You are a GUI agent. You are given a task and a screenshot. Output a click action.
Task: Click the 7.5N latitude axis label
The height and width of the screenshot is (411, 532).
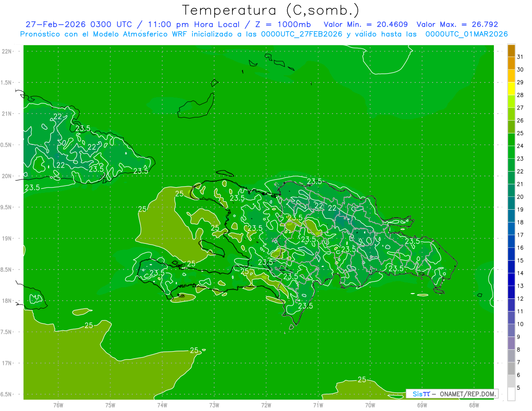tap(6, 332)
